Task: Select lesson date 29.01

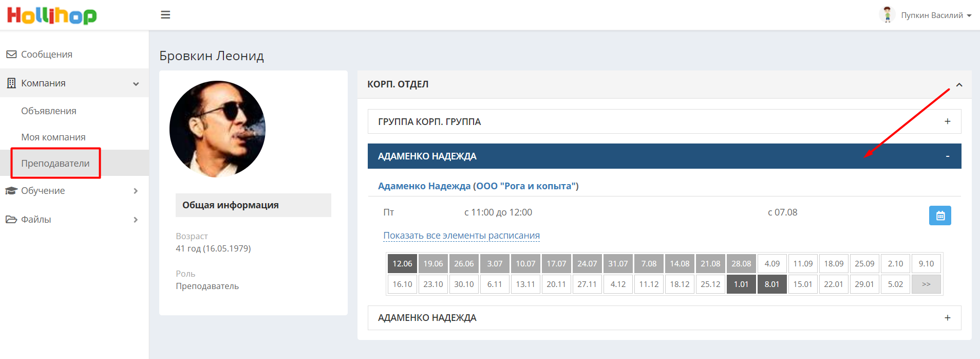Action: point(864,284)
